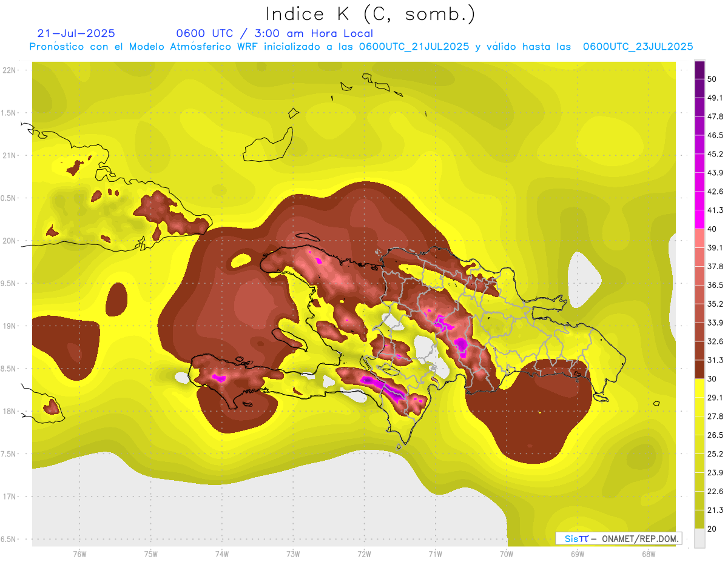Click the '7.5N' latitude label
Viewport: 728px width, 562px height.
[x=9, y=454]
